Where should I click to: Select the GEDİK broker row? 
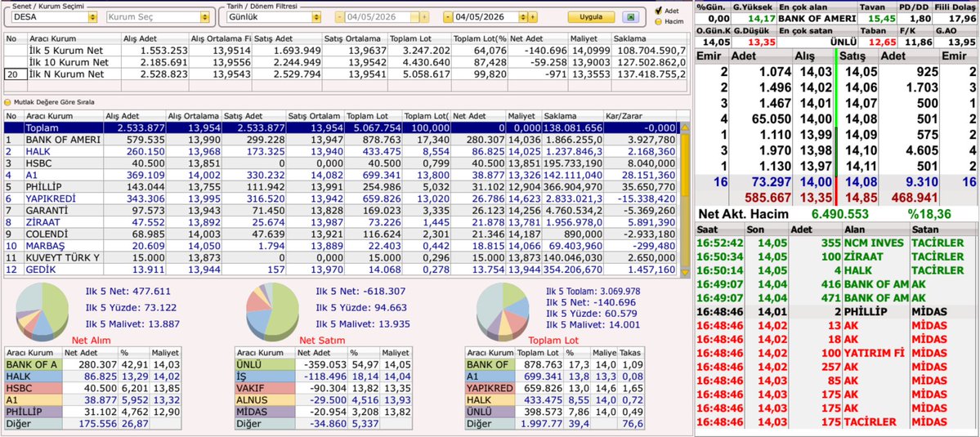click(341, 270)
